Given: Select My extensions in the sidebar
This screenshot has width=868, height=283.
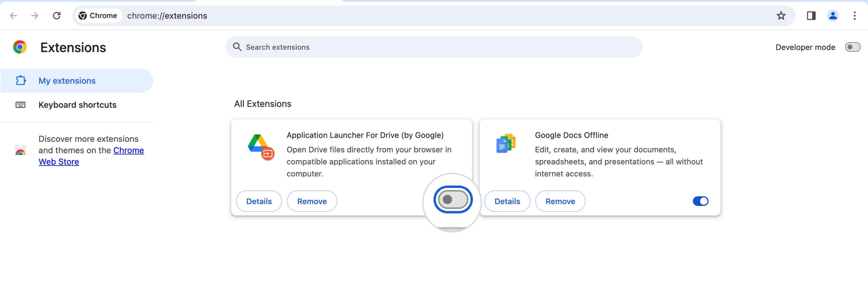Looking at the screenshot, I should click(x=77, y=81).
